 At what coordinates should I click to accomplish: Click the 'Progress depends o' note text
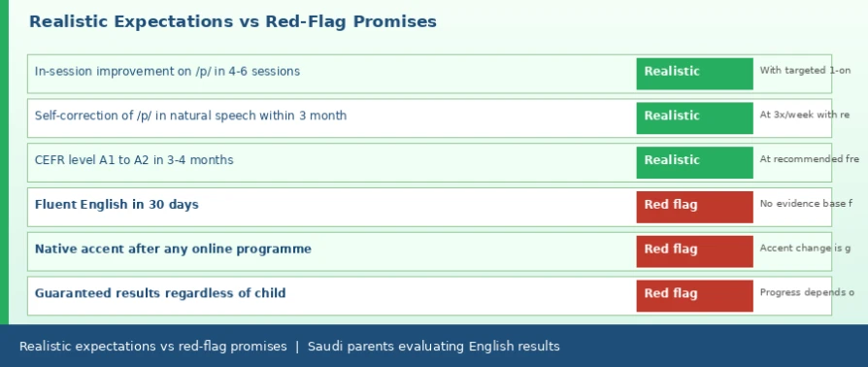[807, 292]
